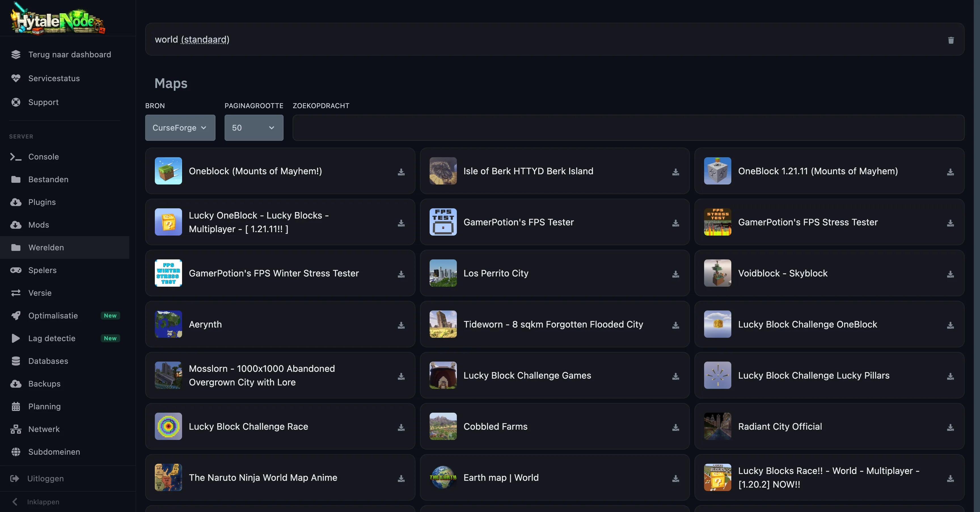Collapse sidebar with Inklappen
This screenshot has height=512, width=980.
35,502
